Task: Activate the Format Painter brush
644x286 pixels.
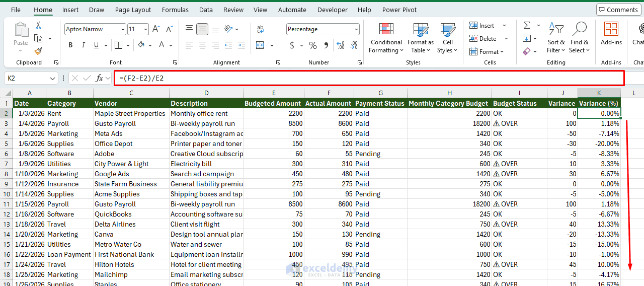Action: tap(38, 51)
